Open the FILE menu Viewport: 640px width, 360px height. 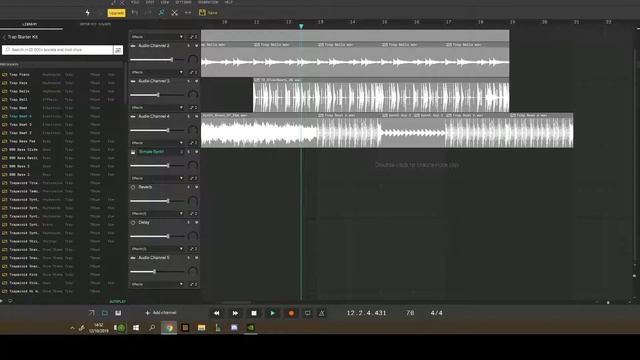[x=135, y=2]
